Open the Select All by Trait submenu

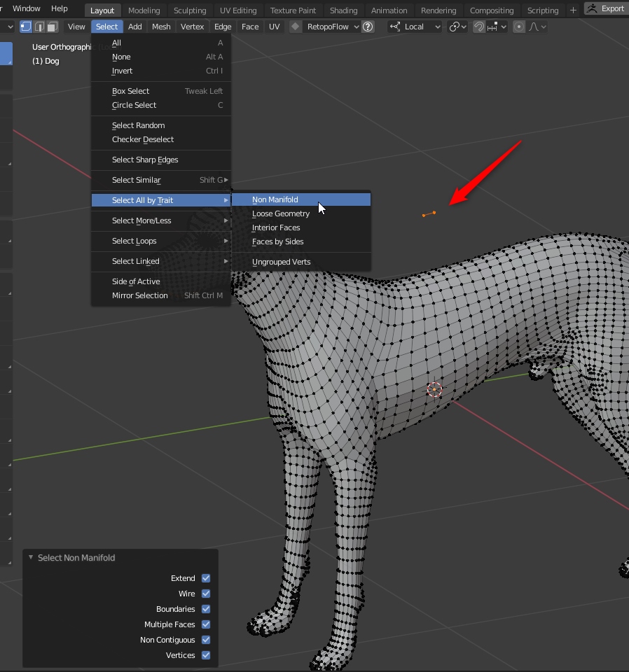[x=161, y=200]
